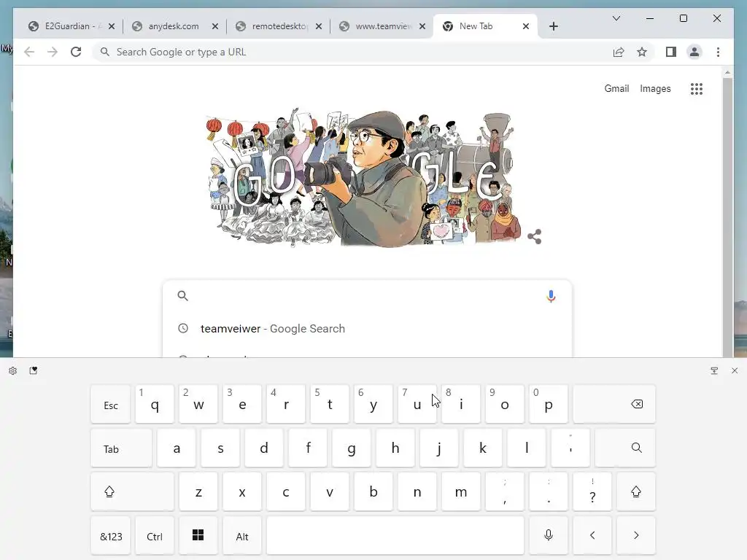Close the www.teamviewer tab
The width and height of the screenshot is (747, 560).
(x=422, y=26)
